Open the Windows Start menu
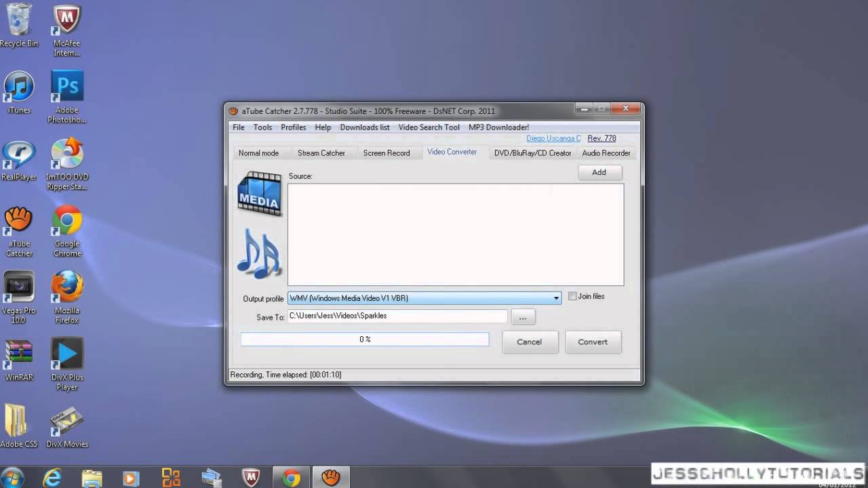 [13, 477]
